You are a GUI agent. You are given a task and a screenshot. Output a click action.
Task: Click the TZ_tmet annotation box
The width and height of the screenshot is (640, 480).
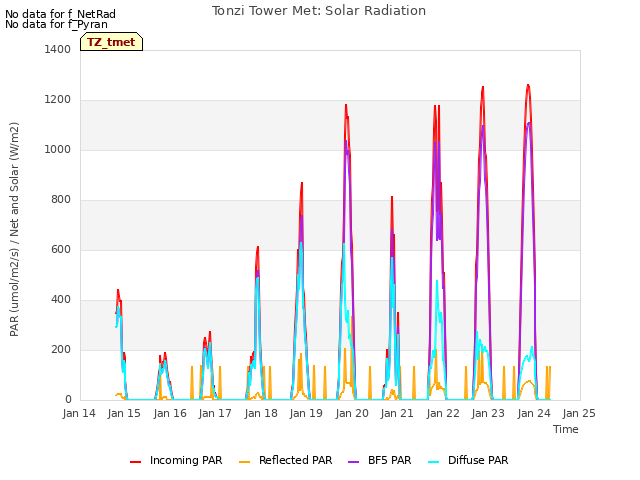(x=111, y=42)
